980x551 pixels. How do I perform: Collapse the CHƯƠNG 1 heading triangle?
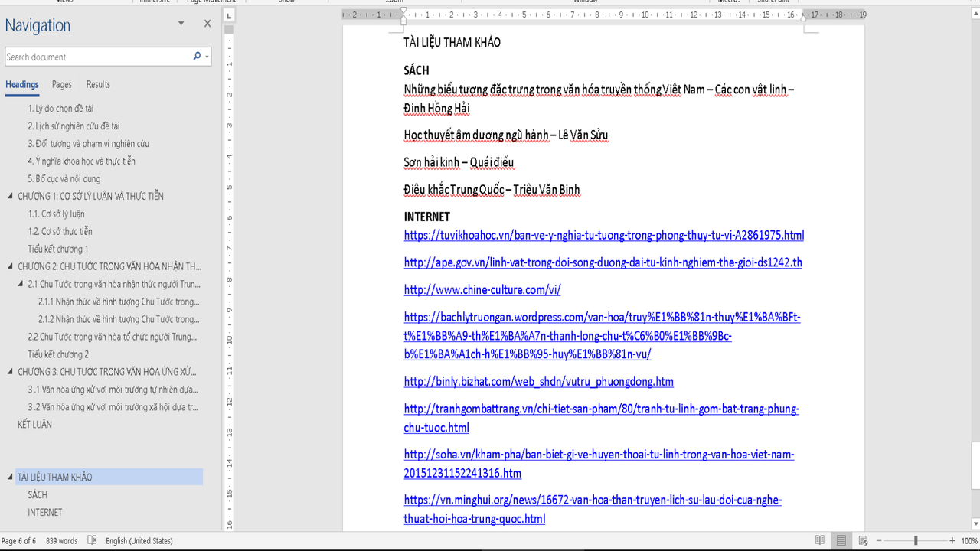[x=11, y=196]
